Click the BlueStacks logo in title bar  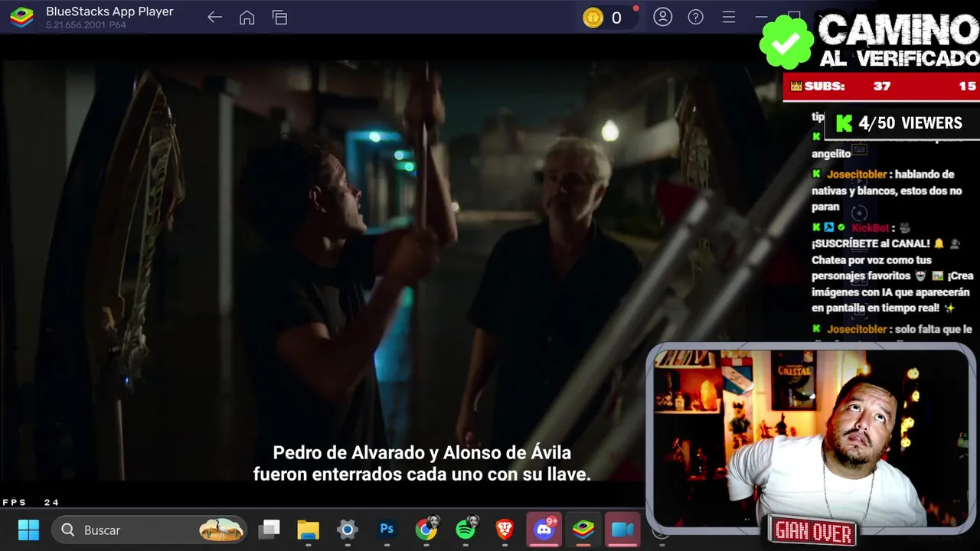tap(21, 17)
